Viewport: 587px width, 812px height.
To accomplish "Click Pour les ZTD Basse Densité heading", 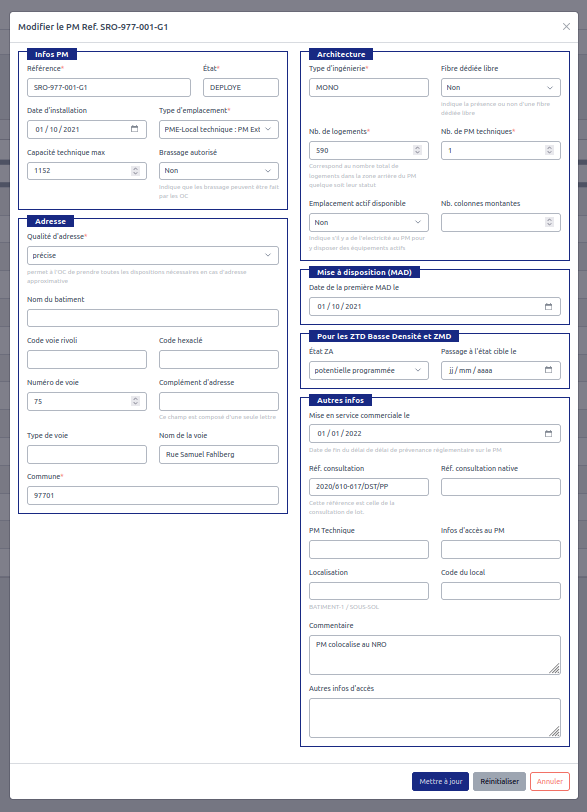I will [x=384, y=336].
